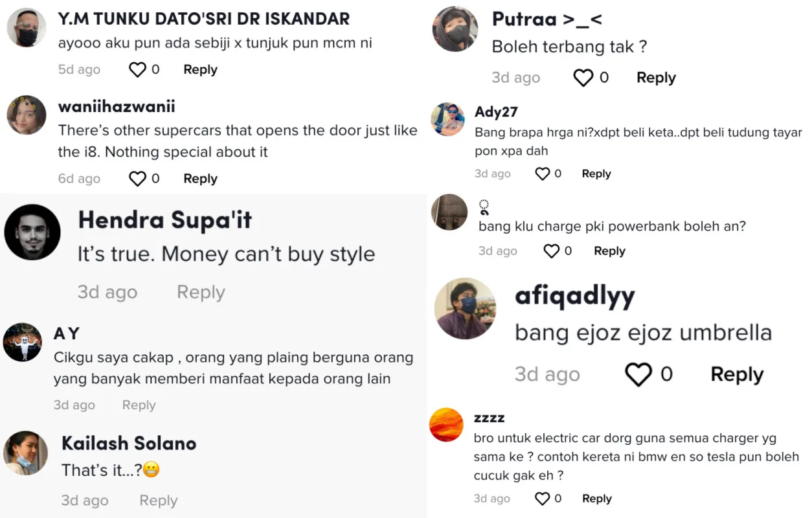
Task: Open afiqadlyy's profile photo
Action: click(x=466, y=308)
